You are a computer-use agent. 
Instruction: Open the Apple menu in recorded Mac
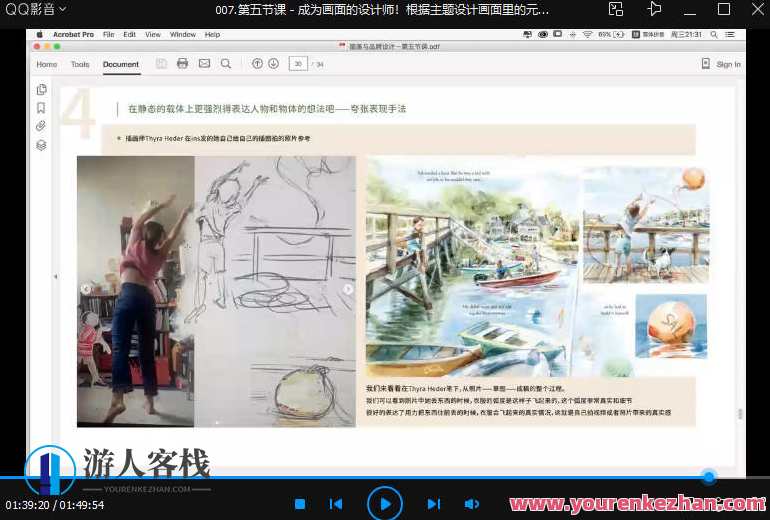pyautogui.click(x=40, y=34)
